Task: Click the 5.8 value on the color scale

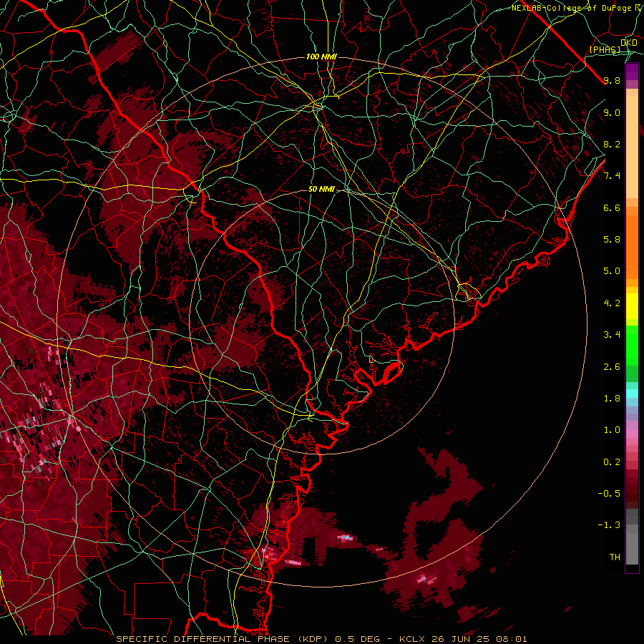Action: click(612, 240)
